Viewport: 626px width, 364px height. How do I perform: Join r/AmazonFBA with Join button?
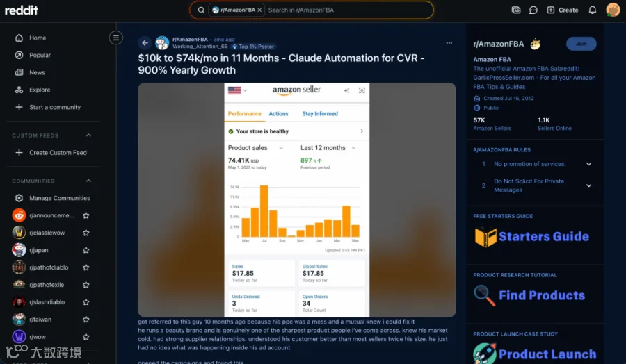[x=581, y=44]
